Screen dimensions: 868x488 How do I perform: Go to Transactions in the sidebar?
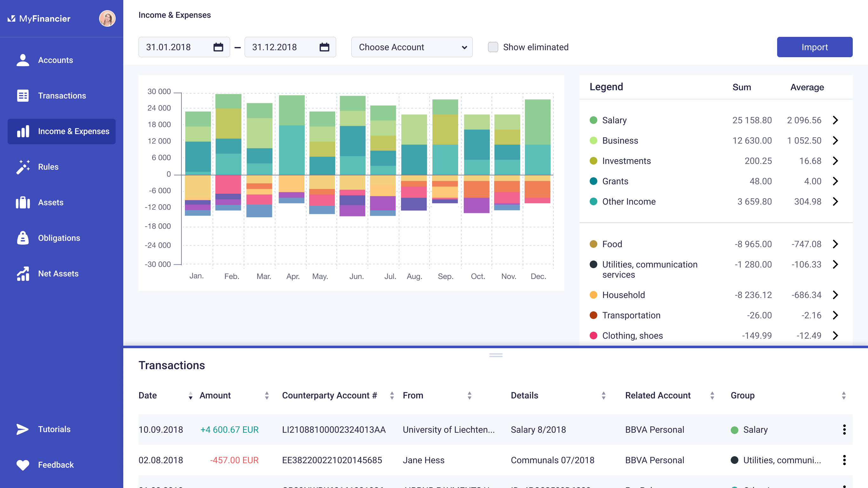[62, 96]
